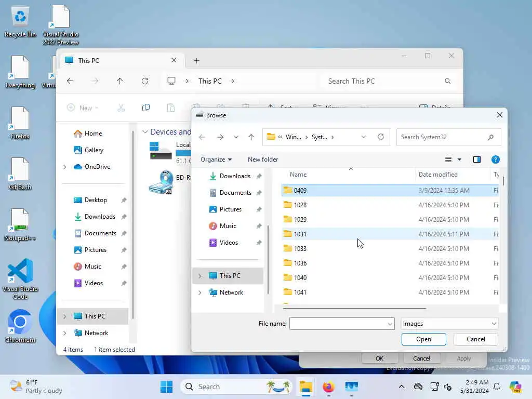Click the Open button
Screen dimensions: 532x399
(423, 339)
